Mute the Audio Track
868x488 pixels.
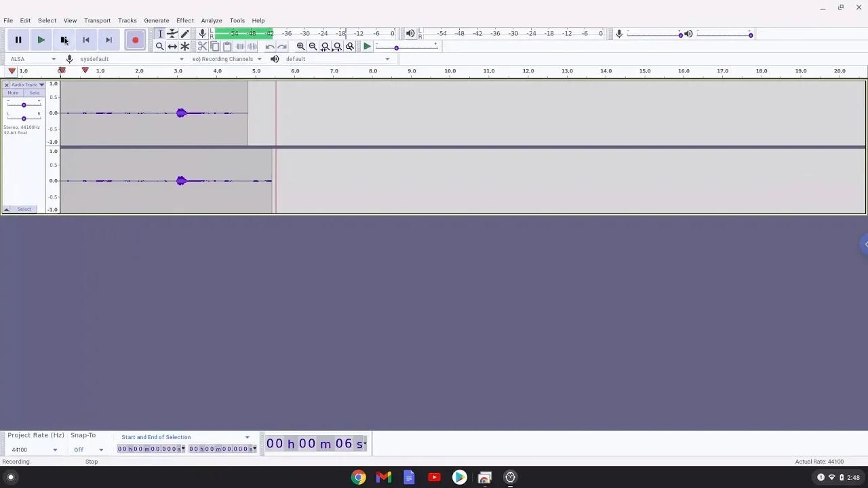click(x=13, y=92)
